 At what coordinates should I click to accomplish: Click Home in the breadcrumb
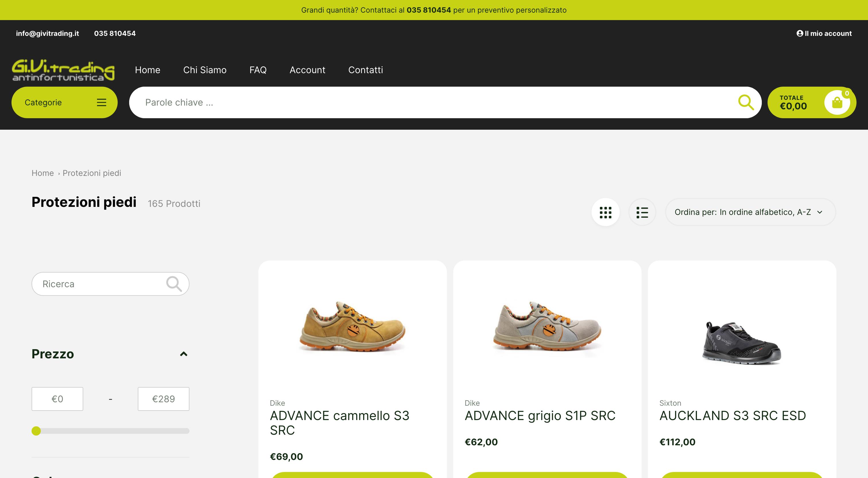42,173
